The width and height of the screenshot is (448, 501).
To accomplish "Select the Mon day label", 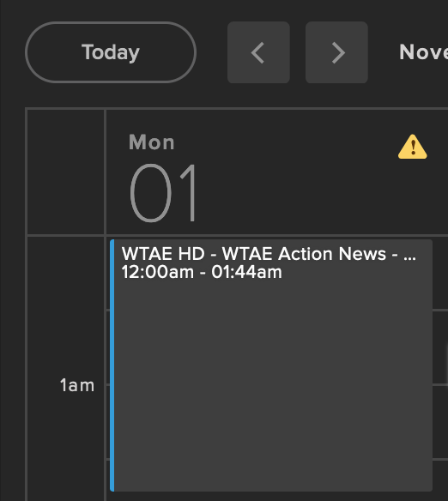I will (152, 142).
